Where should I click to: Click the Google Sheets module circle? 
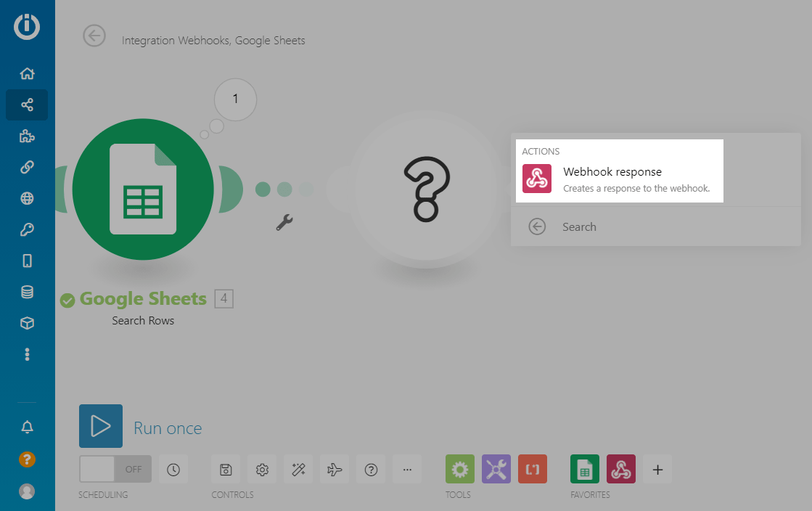pos(143,189)
